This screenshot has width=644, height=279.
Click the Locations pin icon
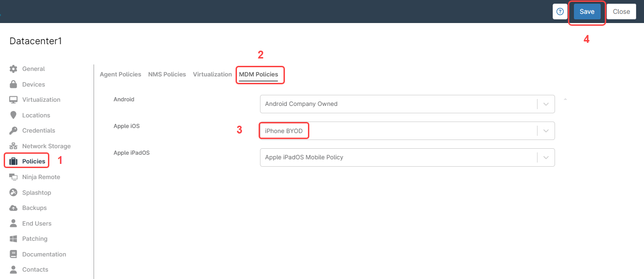pyautogui.click(x=14, y=115)
